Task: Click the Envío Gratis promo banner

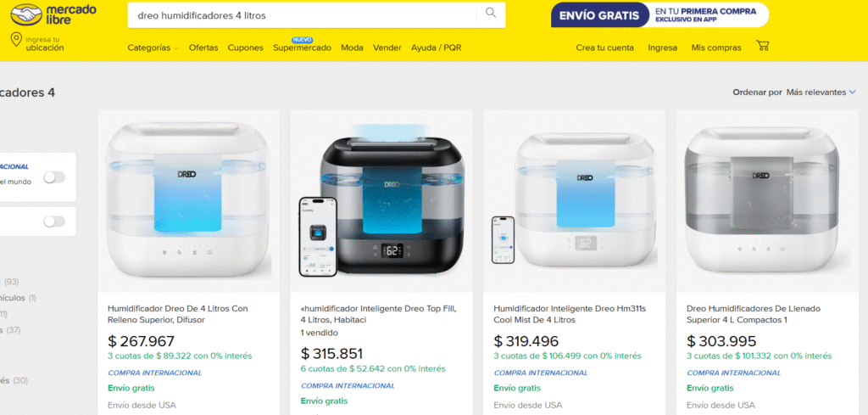Action: [659, 15]
